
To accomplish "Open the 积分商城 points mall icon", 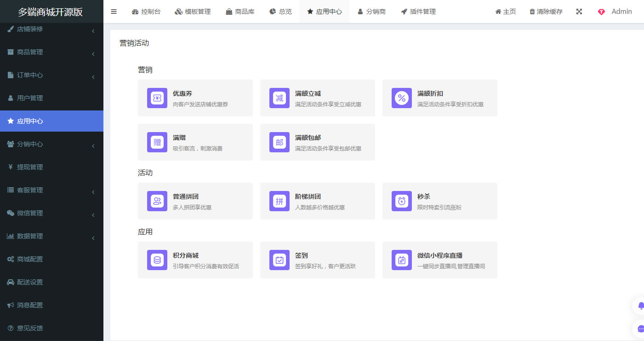I will [x=157, y=260].
